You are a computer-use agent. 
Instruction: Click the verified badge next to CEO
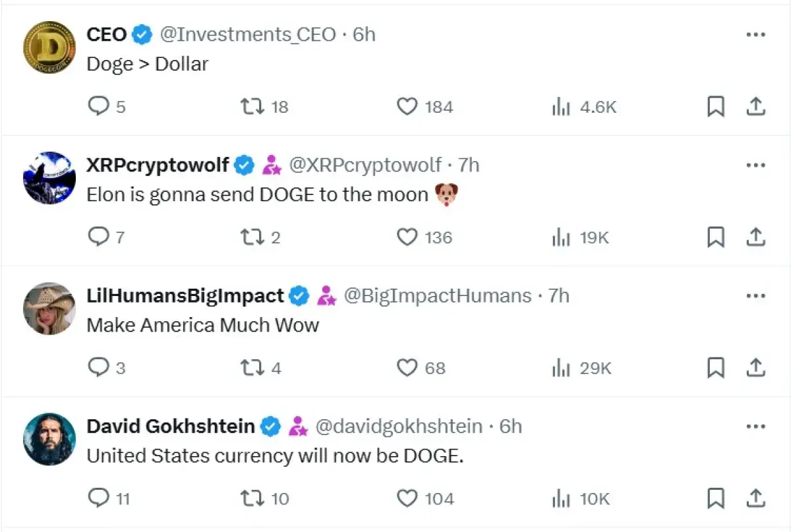141,34
